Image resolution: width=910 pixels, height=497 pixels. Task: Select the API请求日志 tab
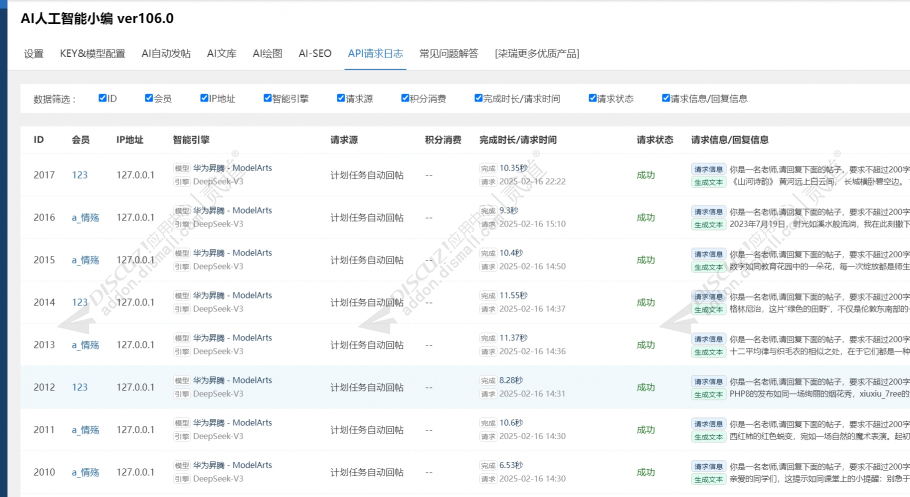click(x=375, y=53)
